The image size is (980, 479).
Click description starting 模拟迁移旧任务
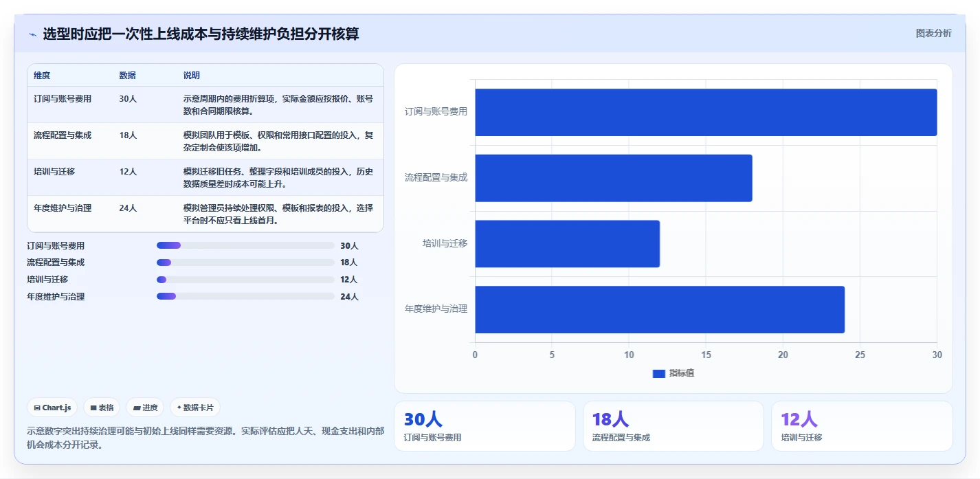(278, 178)
